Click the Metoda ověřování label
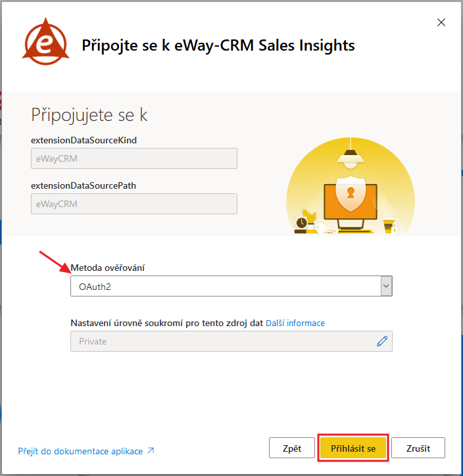The height and width of the screenshot is (476, 463). (107, 268)
